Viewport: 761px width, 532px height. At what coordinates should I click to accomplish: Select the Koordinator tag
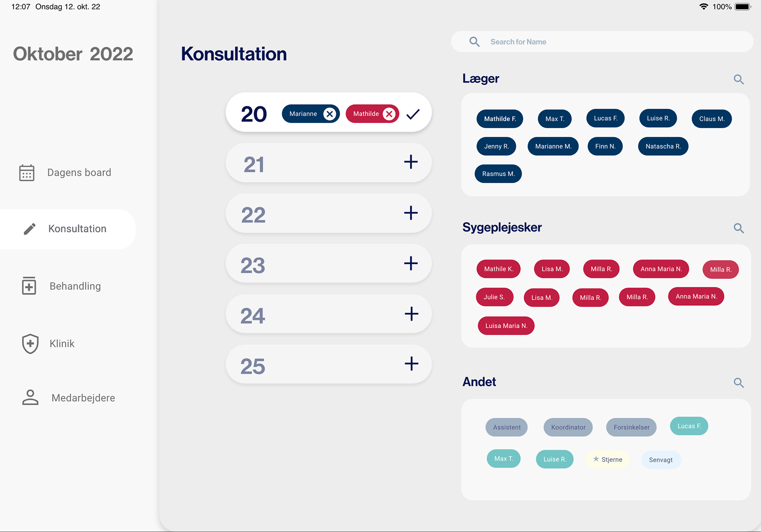tap(568, 427)
